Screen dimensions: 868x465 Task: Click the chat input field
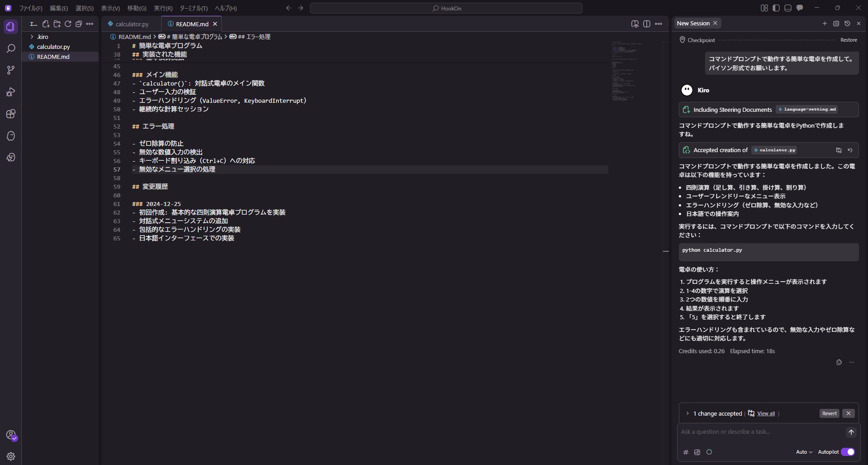click(760, 432)
